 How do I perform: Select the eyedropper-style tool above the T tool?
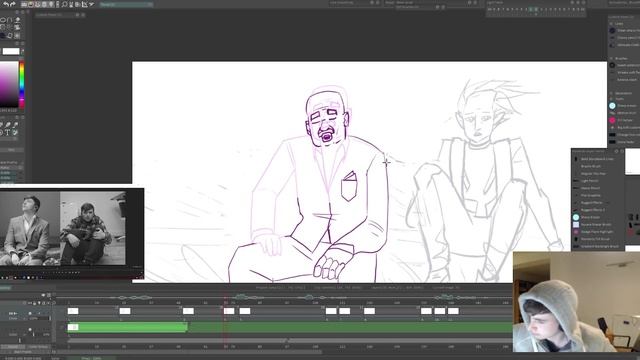click(x=8, y=125)
